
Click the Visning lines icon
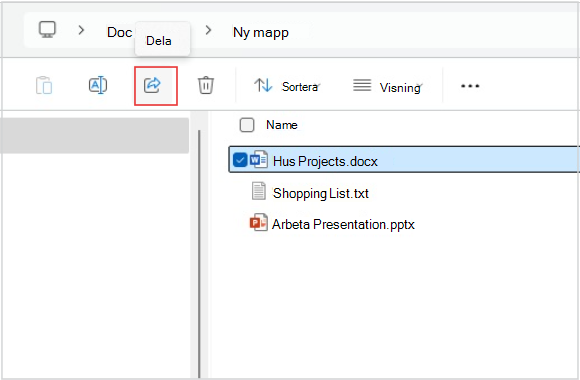[362, 85]
